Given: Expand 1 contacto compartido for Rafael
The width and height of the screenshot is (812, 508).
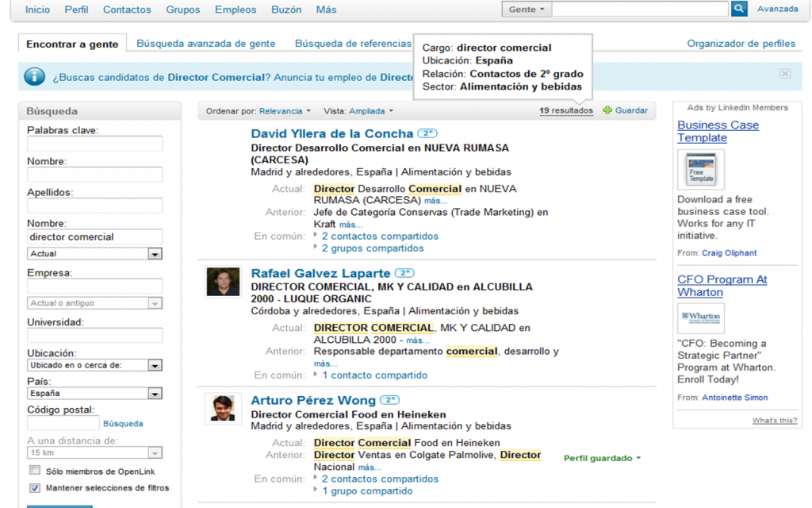Looking at the screenshot, I should click(375, 375).
